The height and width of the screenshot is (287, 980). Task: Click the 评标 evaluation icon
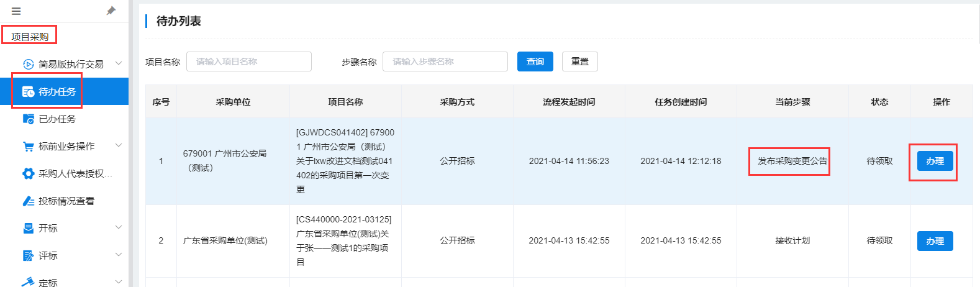coord(28,255)
